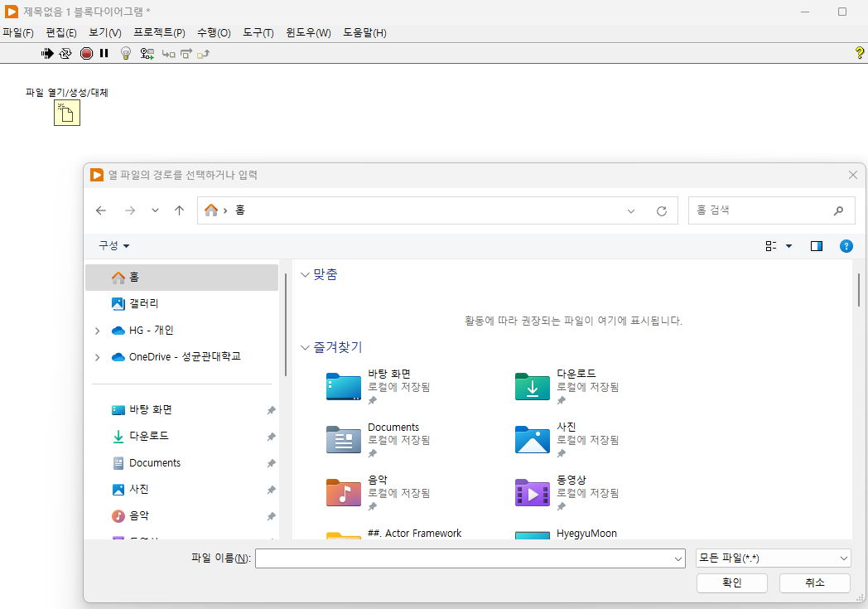Open the 도구(T) menu
Screen dimensions: 868x609
pyautogui.click(x=258, y=32)
